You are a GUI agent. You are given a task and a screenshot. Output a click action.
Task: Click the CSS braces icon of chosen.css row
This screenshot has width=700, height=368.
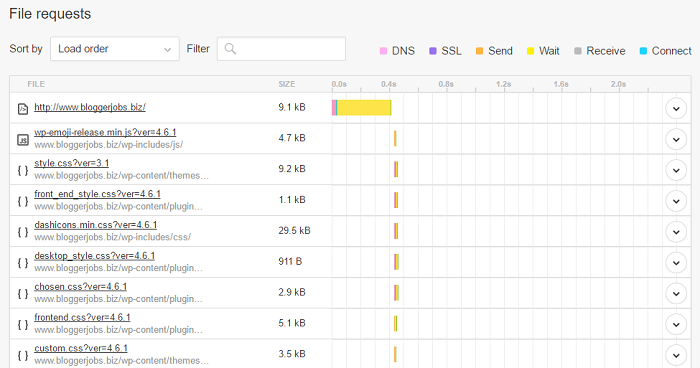pyautogui.click(x=23, y=294)
